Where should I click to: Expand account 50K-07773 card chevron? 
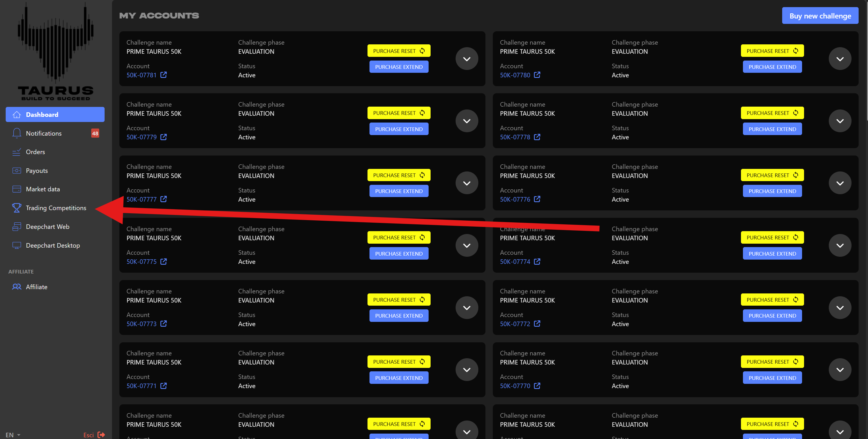(466, 308)
